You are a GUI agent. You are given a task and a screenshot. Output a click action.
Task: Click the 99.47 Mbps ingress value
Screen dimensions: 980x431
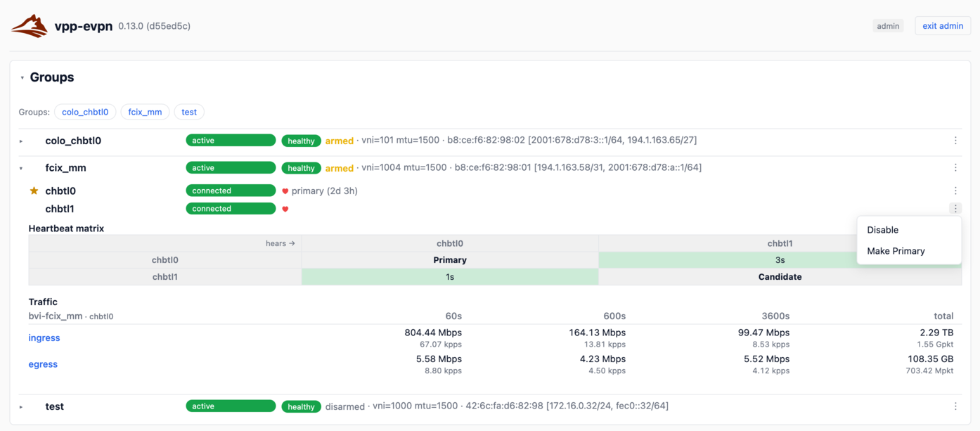pyautogui.click(x=763, y=333)
